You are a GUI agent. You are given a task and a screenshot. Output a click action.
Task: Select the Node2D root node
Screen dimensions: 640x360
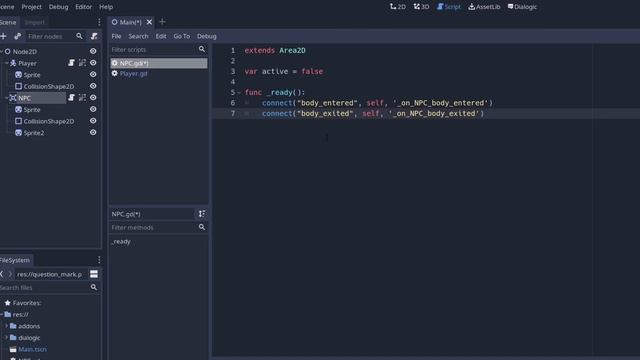tap(24, 51)
